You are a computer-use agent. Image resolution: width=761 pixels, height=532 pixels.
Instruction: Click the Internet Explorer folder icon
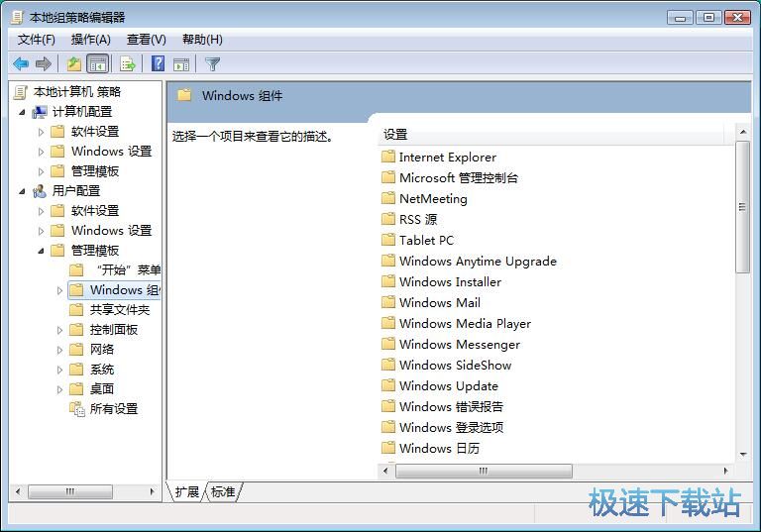click(387, 157)
